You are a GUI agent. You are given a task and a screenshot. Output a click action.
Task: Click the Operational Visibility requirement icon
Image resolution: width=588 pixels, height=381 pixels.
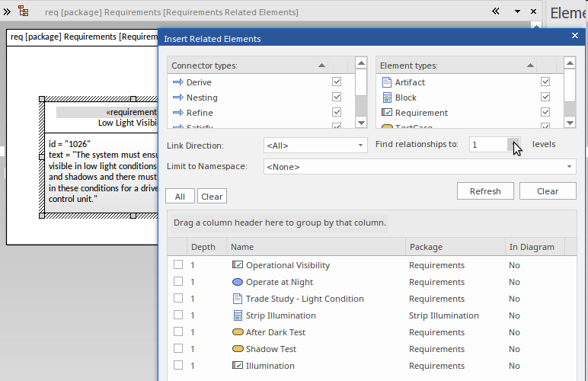click(237, 265)
